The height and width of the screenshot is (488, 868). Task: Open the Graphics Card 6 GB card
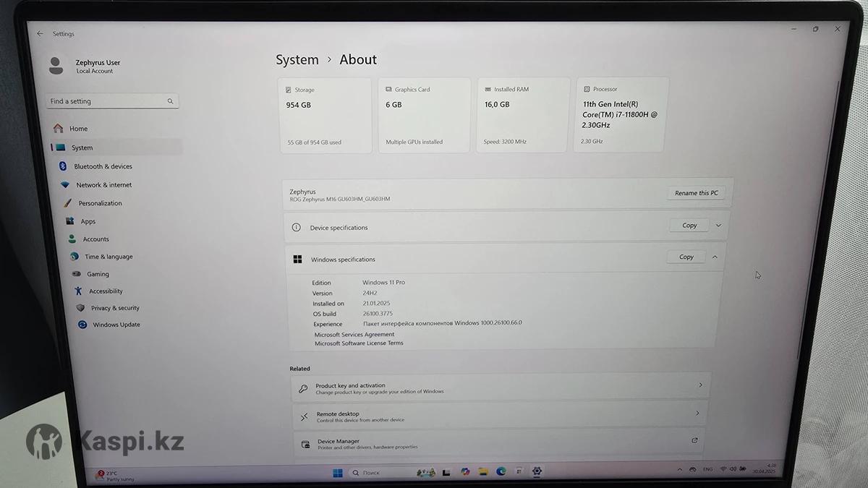(424, 115)
